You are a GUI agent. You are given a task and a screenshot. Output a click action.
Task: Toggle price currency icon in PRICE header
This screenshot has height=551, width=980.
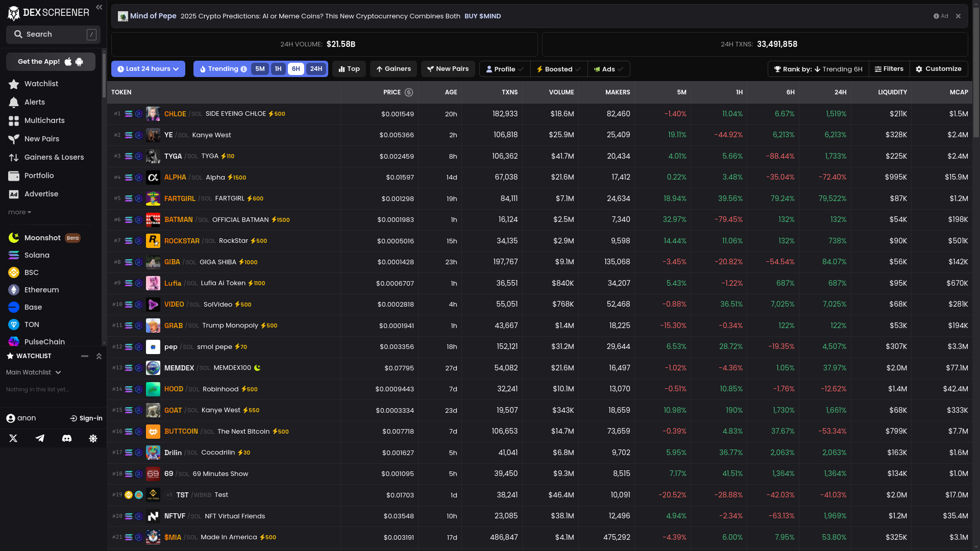pos(409,92)
